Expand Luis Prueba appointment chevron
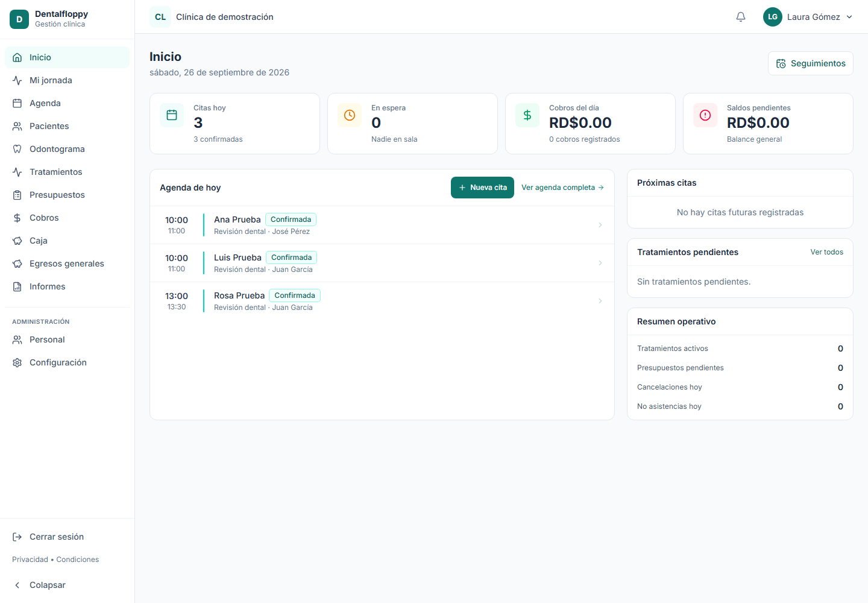This screenshot has height=603, width=868. pyautogui.click(x=600, y=263)
